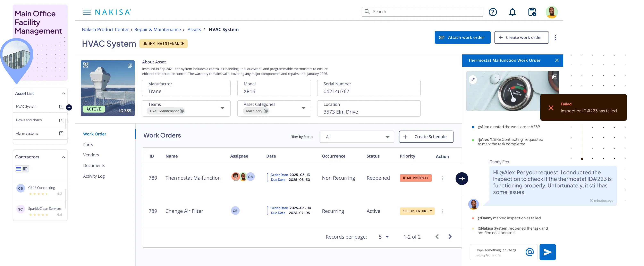
Task: Expand the Asset Categories dropdown
Action: coord(303,108)
